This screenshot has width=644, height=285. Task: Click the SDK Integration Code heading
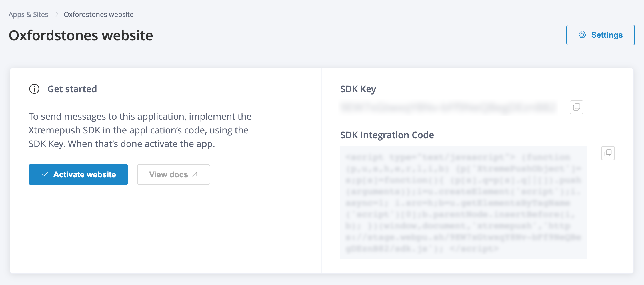387,135
